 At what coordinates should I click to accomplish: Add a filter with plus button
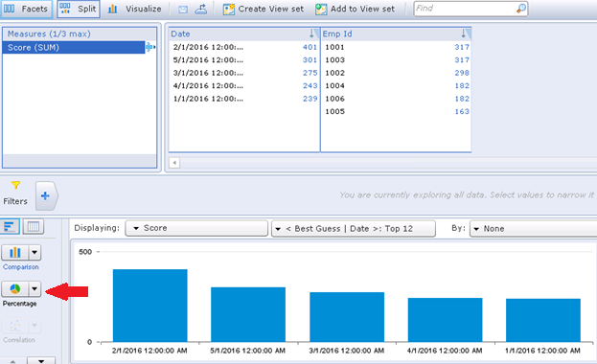[46, 196]
